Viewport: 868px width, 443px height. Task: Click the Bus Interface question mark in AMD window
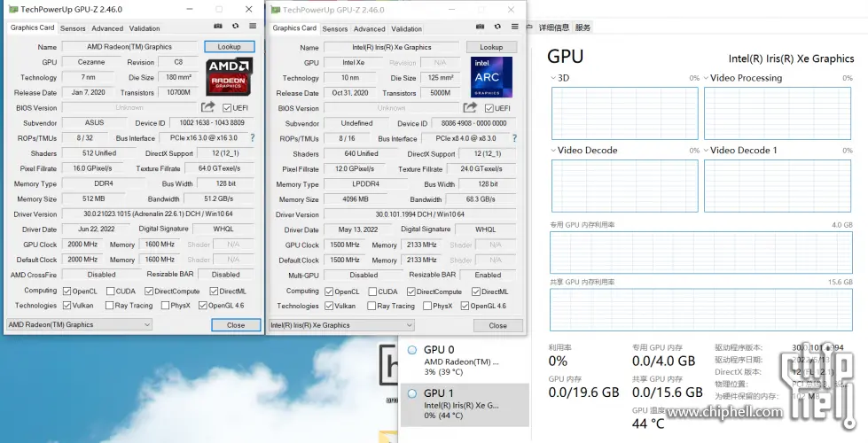click(x=252, y=138)
